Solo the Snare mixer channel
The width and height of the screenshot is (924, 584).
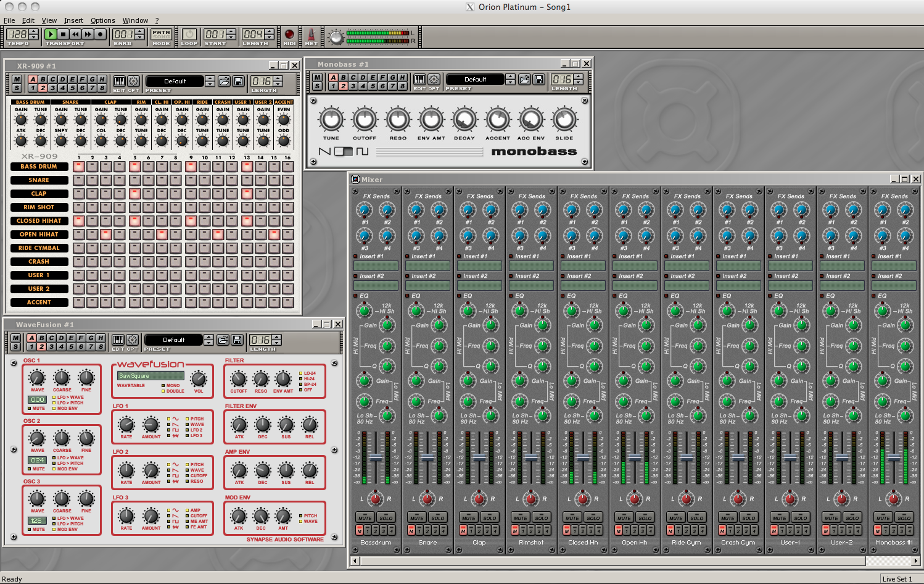(438, 517)
